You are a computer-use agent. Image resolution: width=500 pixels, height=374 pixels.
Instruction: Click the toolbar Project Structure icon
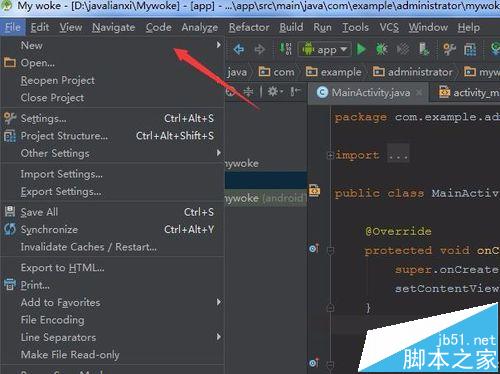click(x=470, y=50)
